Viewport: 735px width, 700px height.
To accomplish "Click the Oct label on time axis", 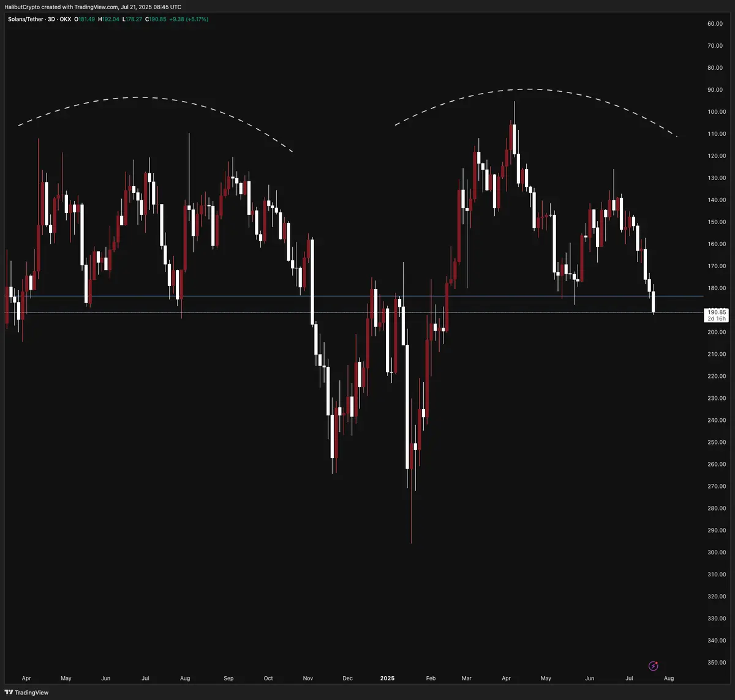I will pyautogui.click(x=268, y=679).
